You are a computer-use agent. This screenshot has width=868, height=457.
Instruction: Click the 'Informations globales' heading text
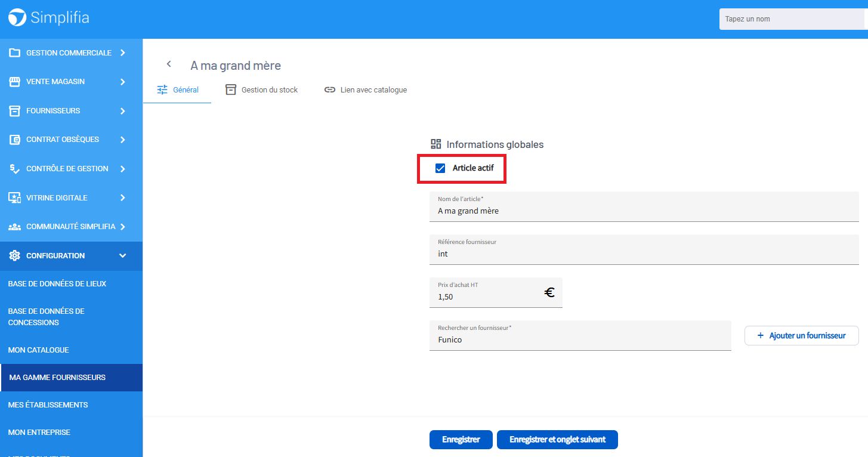coord(495,144)
